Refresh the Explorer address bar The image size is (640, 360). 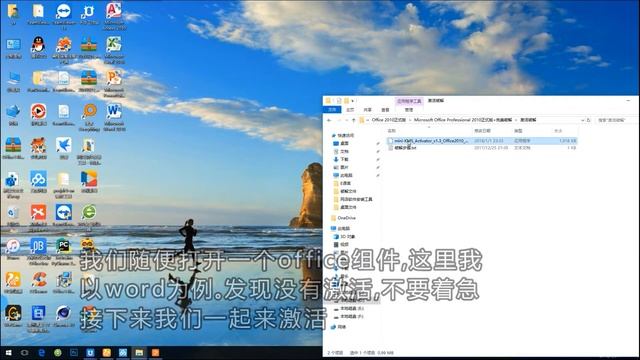(589, 120)
